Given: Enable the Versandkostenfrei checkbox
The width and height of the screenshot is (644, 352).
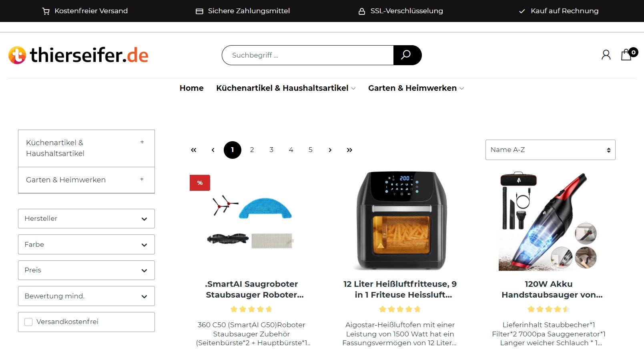Looking at the screenshot, I should pyautogui.click(x=28, y=322).
